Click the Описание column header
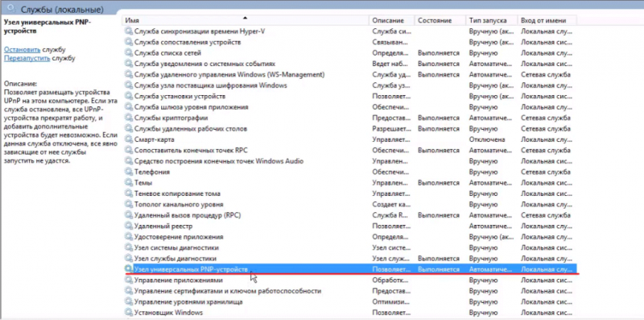The height and width of the screenshot is (320, 644). (392, 20)
